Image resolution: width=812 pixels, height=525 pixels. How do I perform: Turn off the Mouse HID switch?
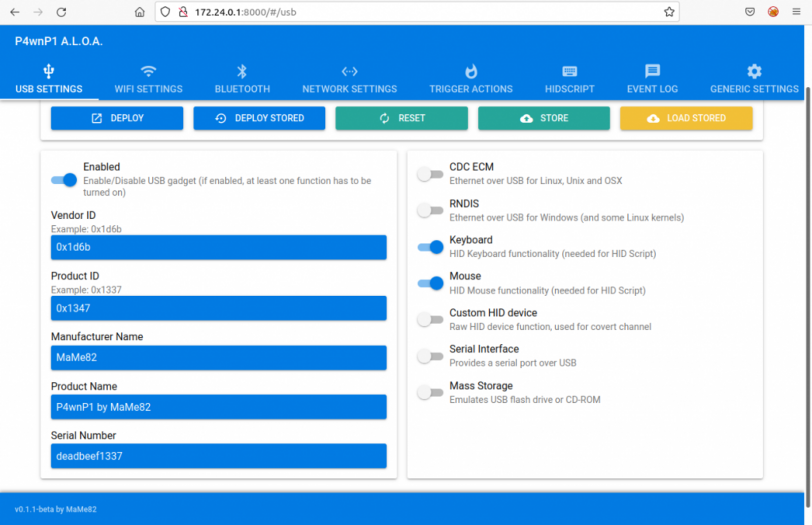click(430, 283)
